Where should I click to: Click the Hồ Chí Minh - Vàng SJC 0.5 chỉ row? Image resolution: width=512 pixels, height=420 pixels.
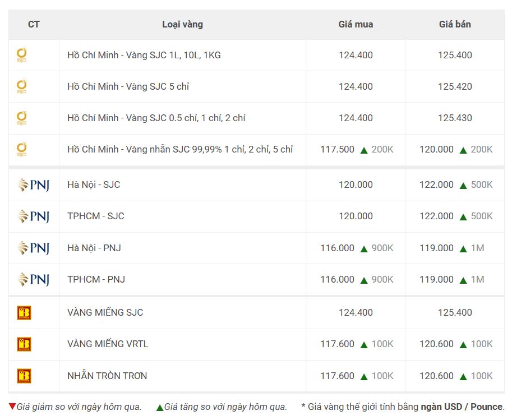coord(256,118)
